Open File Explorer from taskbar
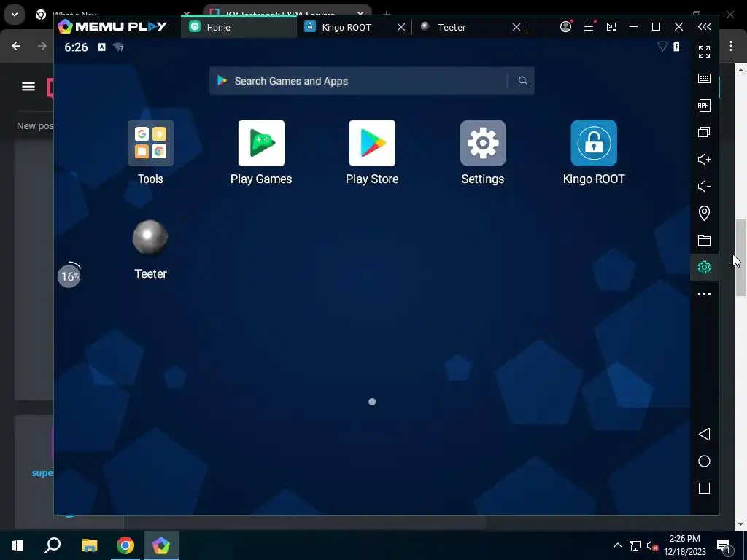The image size is (747, 560). pyautogui.click(x=89, y=545)
